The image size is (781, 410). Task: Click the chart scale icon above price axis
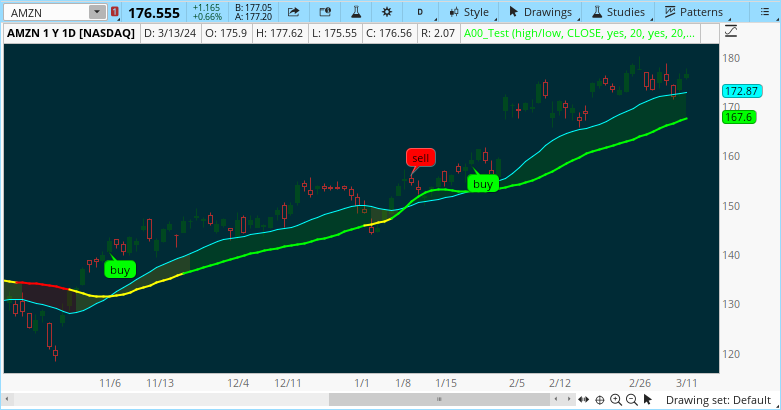point(731,32)
